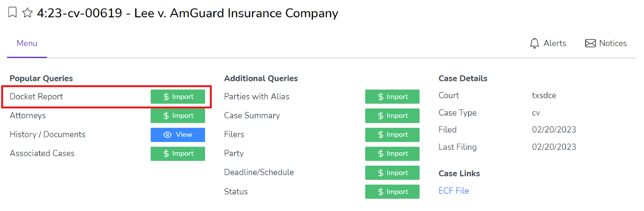
Task: Open the ECF File link
Action: tap(454, 191)
